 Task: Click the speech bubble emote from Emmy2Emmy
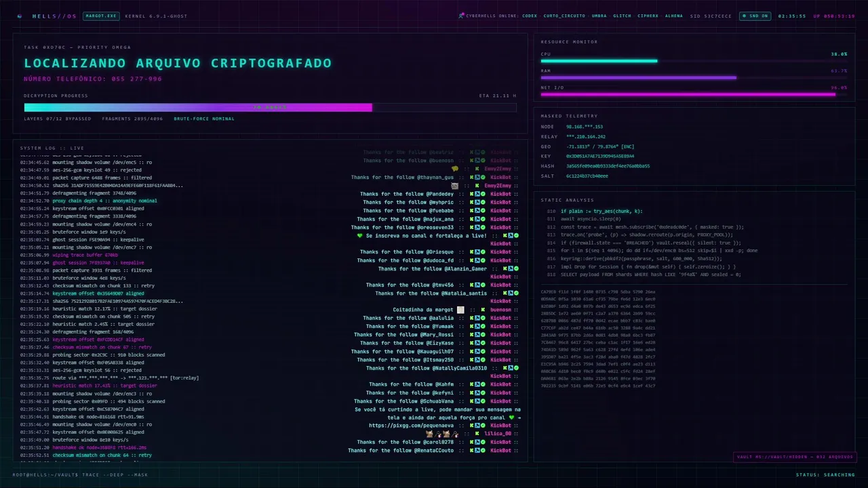(455, 169)
